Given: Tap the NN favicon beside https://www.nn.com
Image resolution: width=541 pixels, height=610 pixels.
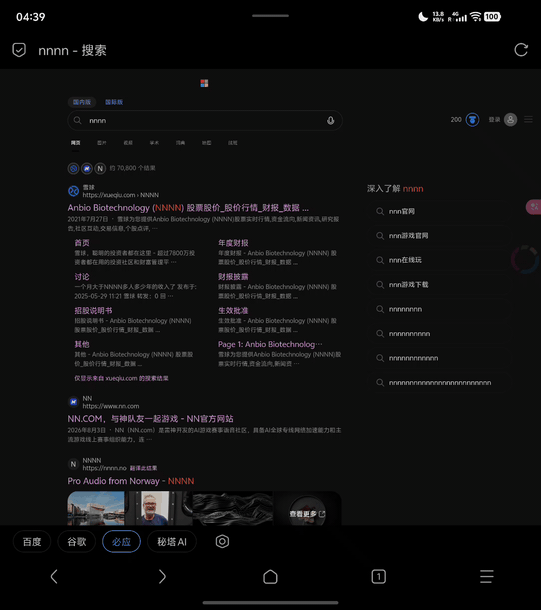Looking at the screenshot, I should coord(74,402).
